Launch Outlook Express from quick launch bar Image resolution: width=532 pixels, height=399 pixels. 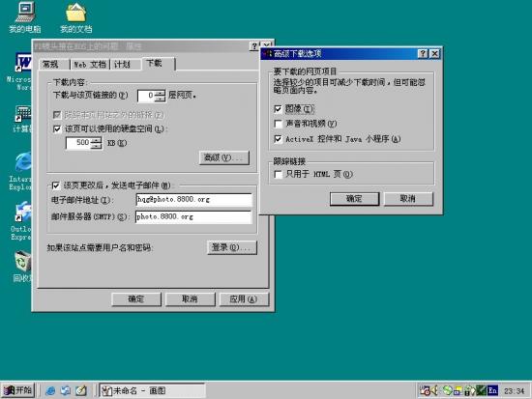pyautogui.click(x=66, y=390)
